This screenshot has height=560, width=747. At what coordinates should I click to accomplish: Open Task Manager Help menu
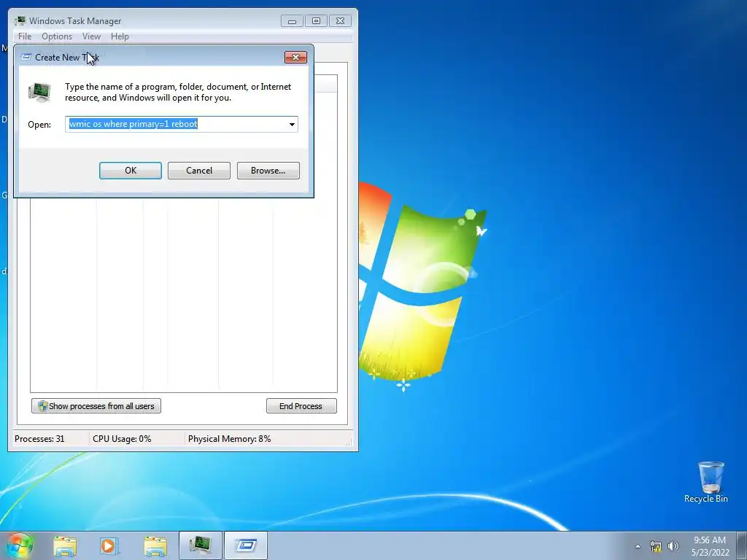click(x=120, y=36)
